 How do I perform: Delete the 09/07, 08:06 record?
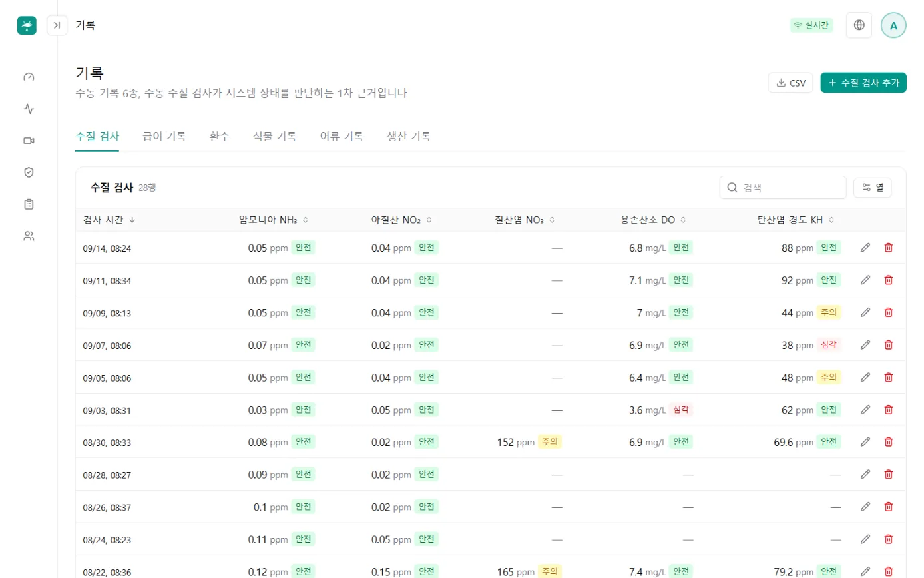(x=888, y=345)
